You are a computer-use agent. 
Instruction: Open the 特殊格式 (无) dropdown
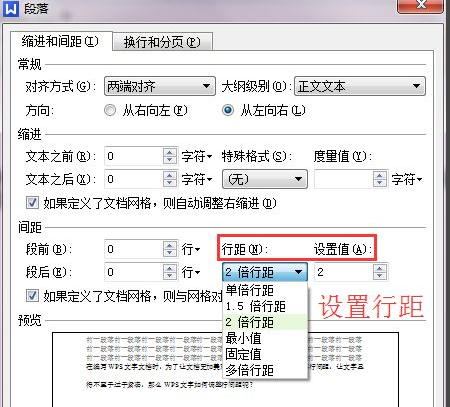click(265, 179)
